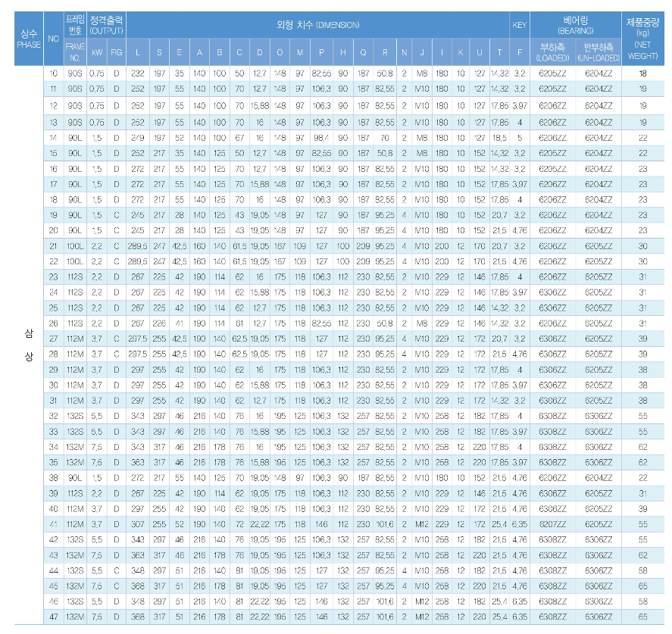
Task: Select the "S" dimension column header
Action: [159, 52]
